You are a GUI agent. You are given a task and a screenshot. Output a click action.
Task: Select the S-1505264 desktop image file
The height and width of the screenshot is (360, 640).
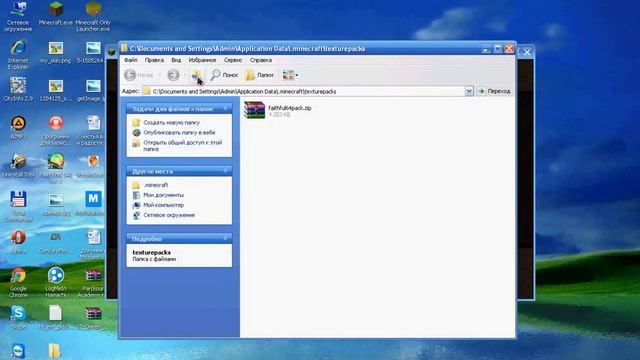click(x=93, y=52)
